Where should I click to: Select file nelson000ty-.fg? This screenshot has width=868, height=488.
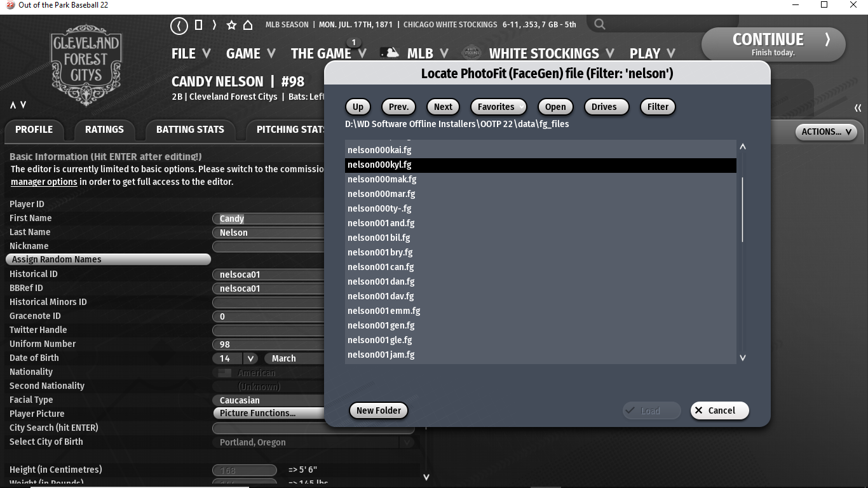[541, 208]
